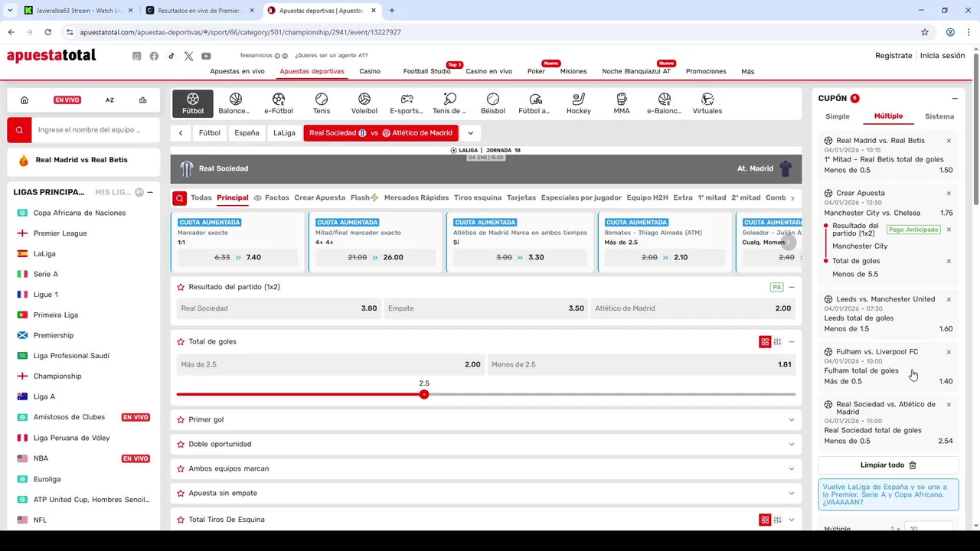Open the Casino menu item
The image size is (980, 551).
point(370,71)
